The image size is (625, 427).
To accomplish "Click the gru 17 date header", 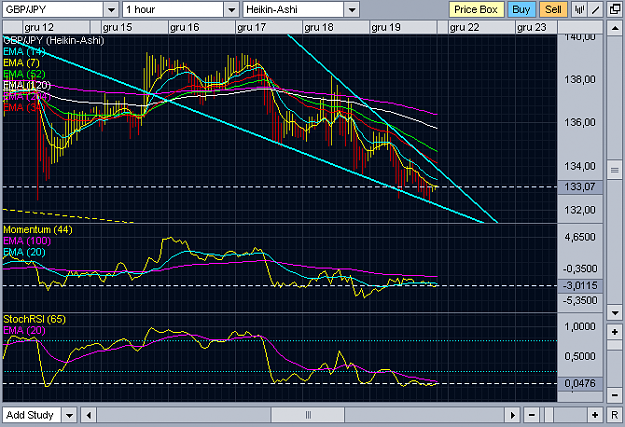I will 251,28.
